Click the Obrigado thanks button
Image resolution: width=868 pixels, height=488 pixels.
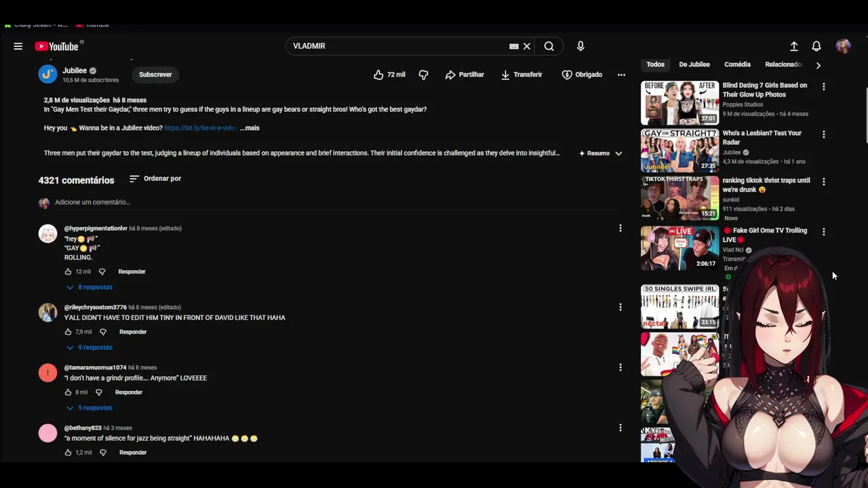click(x=582, y=75)
